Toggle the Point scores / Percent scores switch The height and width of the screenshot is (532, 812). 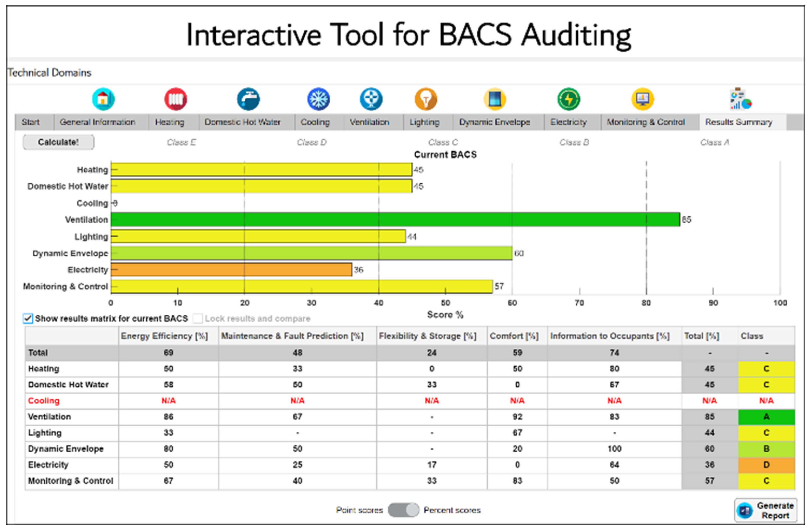pos(403,510)
